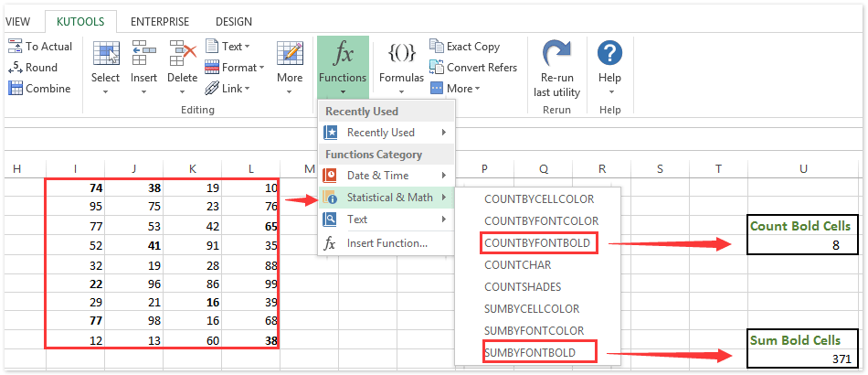Click Convert Refers icon
The image size is (868, 375).
coord(437,67)
